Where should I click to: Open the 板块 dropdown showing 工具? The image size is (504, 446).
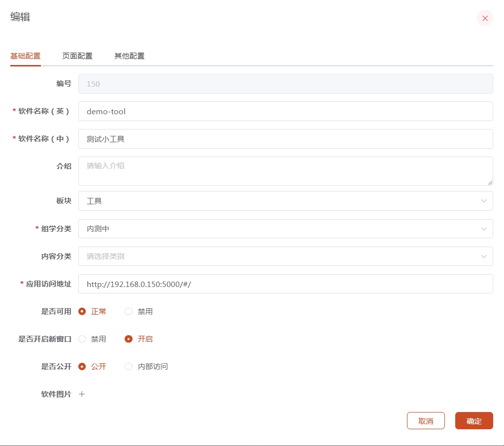click(x=286, y=201)
